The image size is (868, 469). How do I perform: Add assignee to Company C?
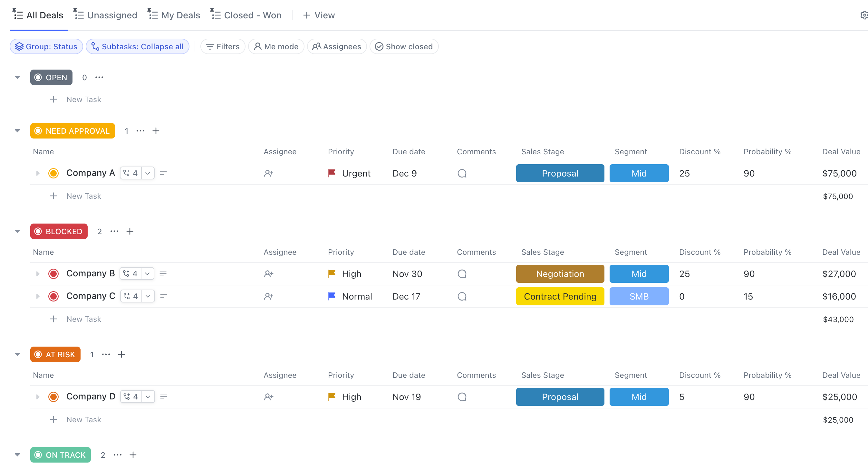pos(269,296)
